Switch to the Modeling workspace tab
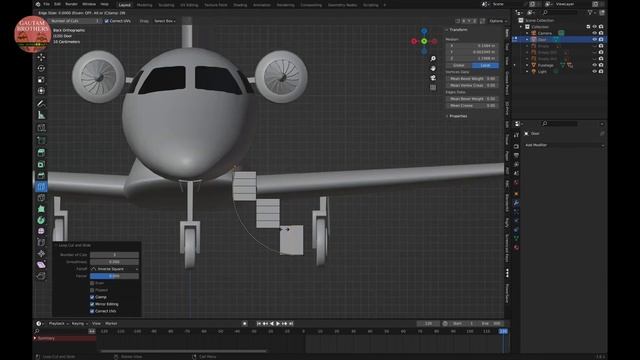Screen dimensions: 640x360 pyautogui.click(x=144, y=5)
